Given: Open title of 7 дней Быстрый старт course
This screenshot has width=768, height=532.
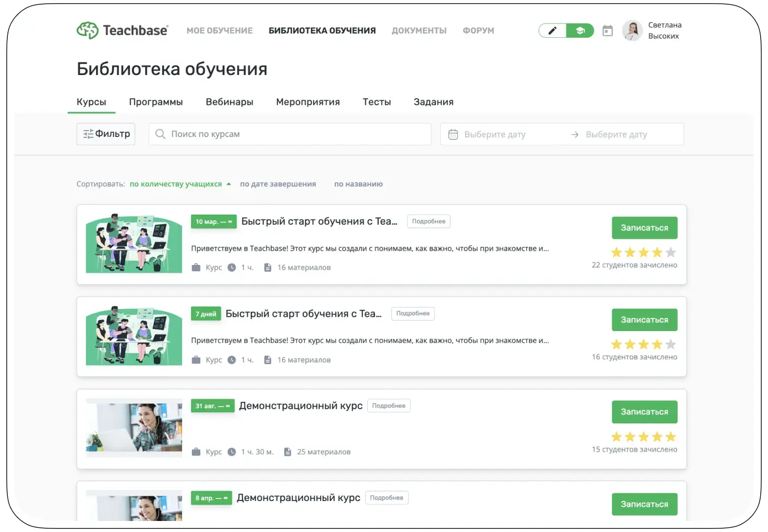Looking at the screenshot, I should coord(304,314).
